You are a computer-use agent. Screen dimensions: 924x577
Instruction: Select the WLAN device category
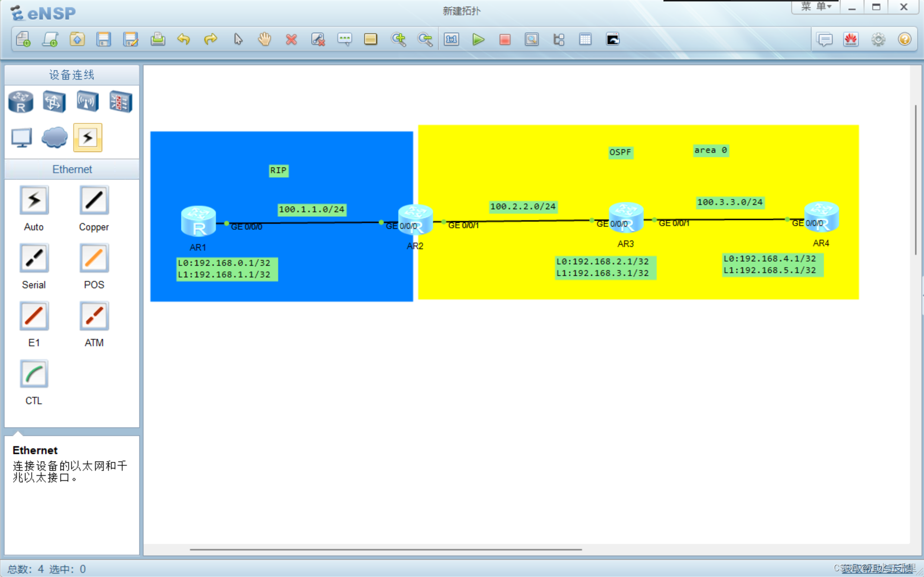(x=87, y=102)
